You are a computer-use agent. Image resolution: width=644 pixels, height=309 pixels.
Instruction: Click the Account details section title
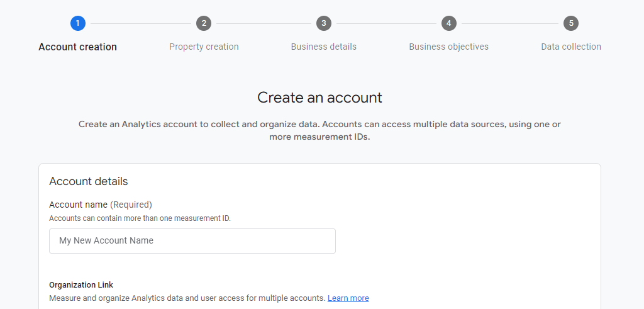[88, 181]
